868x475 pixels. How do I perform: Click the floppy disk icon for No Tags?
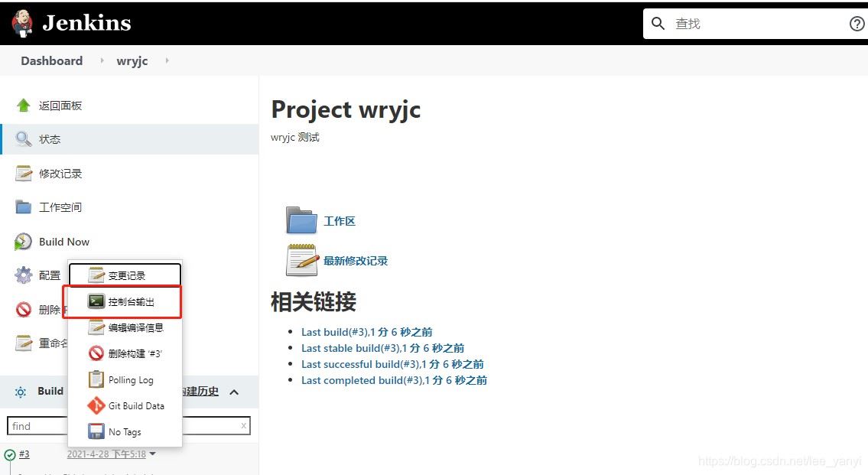tap(96, 431)
